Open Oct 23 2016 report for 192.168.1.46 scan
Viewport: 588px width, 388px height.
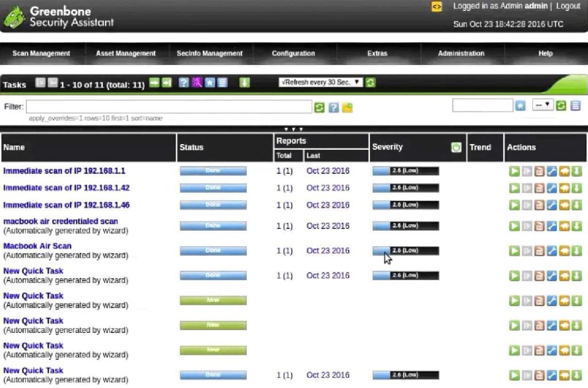pyautogui.click(x=328, y=205)
